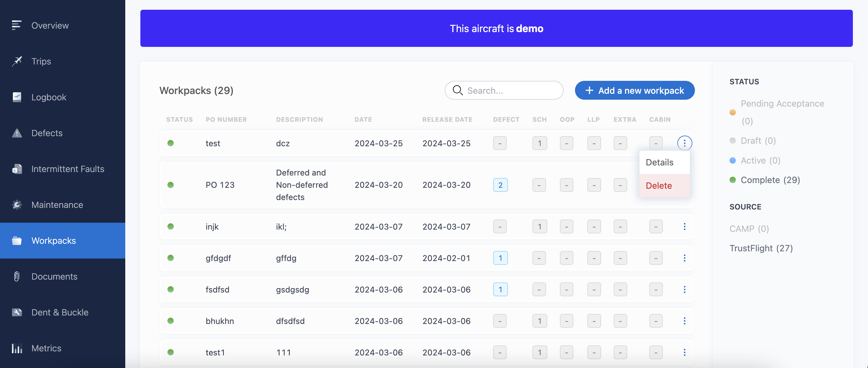Screen dimensions: 868x368
Task: Click the Intermittent Faults icon
Action: [17, 169]
